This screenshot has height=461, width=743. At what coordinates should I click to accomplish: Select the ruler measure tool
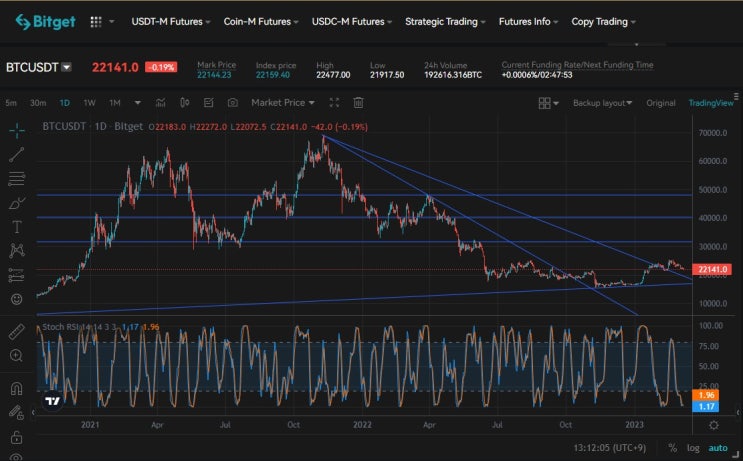pyautogui.click(x=17, y=332)
